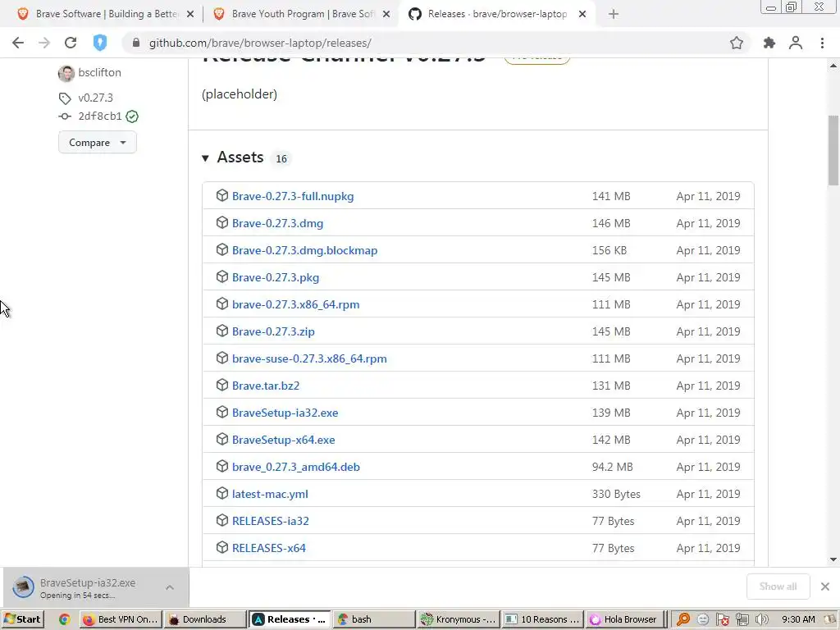Click the package icon beside Brave-0.27.3.dmg
Viewport: 840px width, 630px height.
(x=221, y=222)
